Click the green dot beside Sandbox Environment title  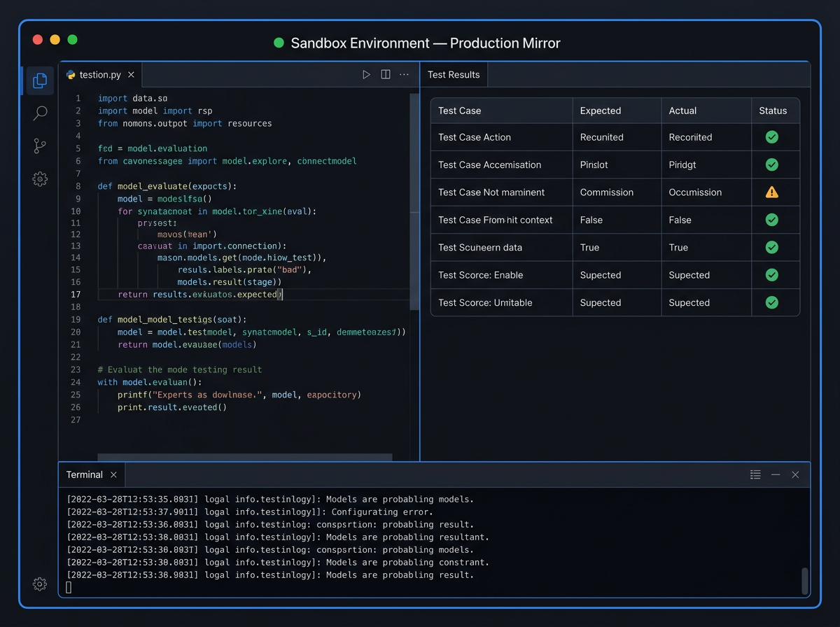pos(279,43)
